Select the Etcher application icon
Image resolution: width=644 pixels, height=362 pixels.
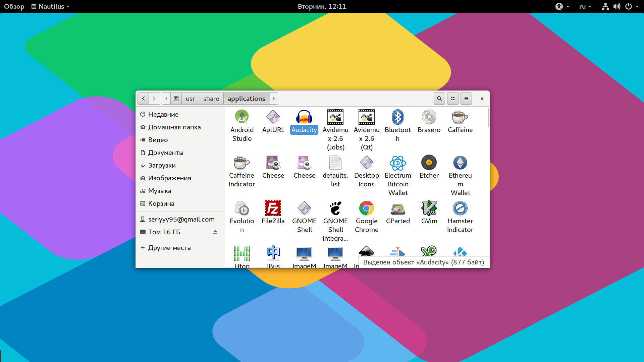(x=429, y=163)
